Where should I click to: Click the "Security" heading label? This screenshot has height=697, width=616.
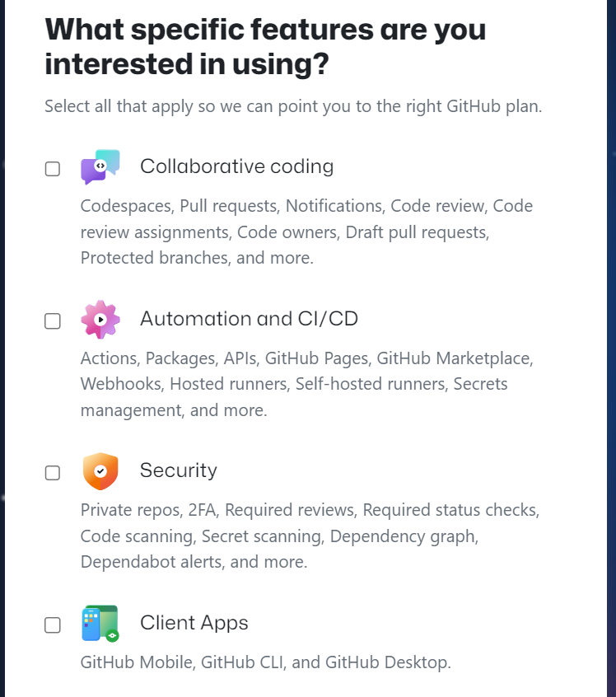pyautogui.click(x=179, y=471)
